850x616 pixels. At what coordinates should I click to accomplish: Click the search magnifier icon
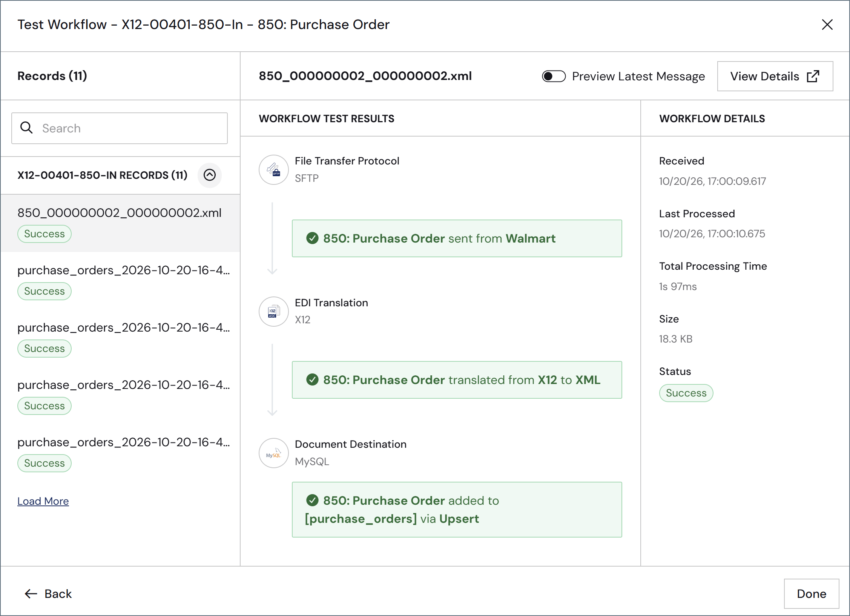click(26, 128)
